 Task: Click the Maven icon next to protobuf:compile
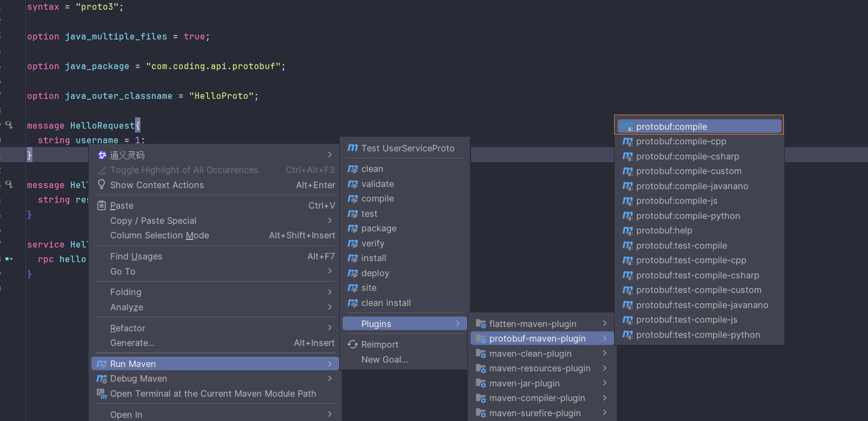(x=627, y=127)
